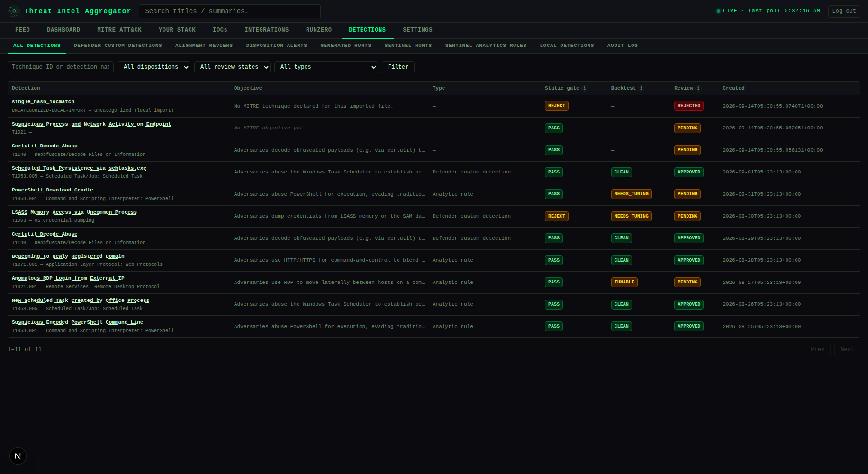The width and height of the screenshot is (868, 474).
Task: Open Disposition Alerts sub-tab
Action: (x=277, y=46)
